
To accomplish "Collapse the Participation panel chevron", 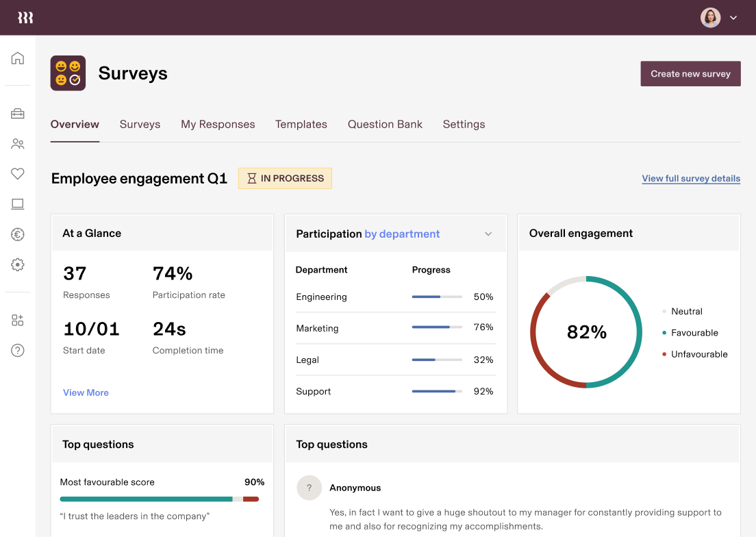I will coord(488,234).
